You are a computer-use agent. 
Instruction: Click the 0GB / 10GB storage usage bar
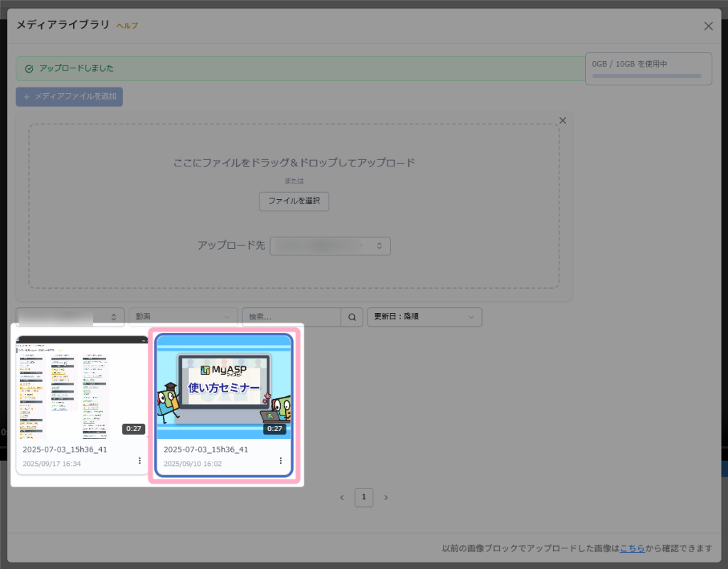646,75
